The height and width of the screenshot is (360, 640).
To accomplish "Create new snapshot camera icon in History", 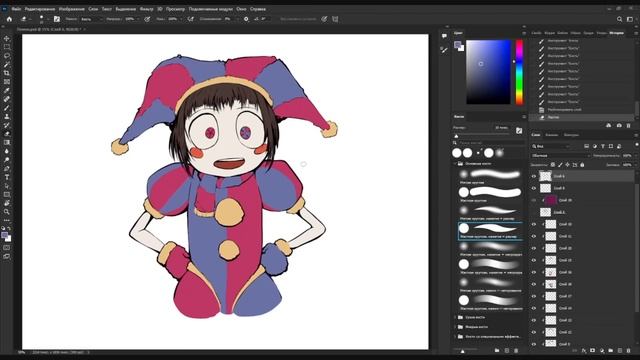I will pyautogui.click(x=619, y=126).
